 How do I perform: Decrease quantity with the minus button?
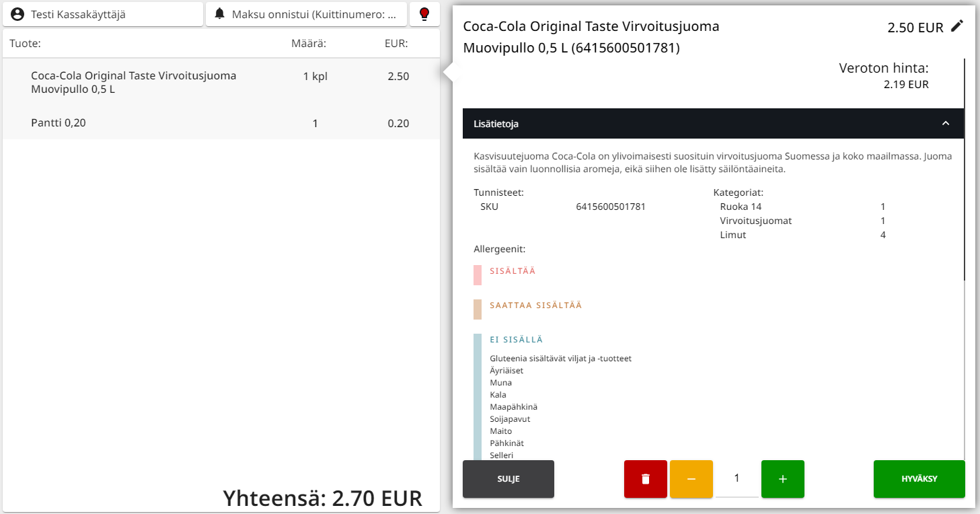(x=691, y=479)
